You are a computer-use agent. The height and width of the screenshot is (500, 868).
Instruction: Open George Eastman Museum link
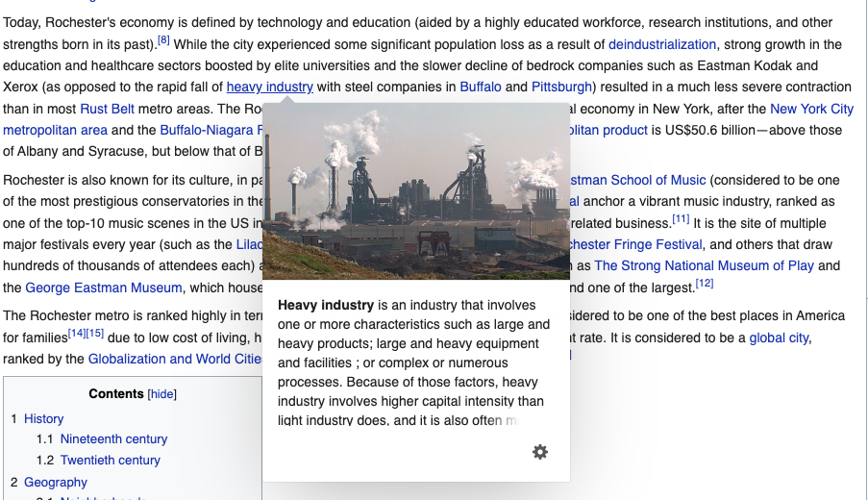[104, 287]
